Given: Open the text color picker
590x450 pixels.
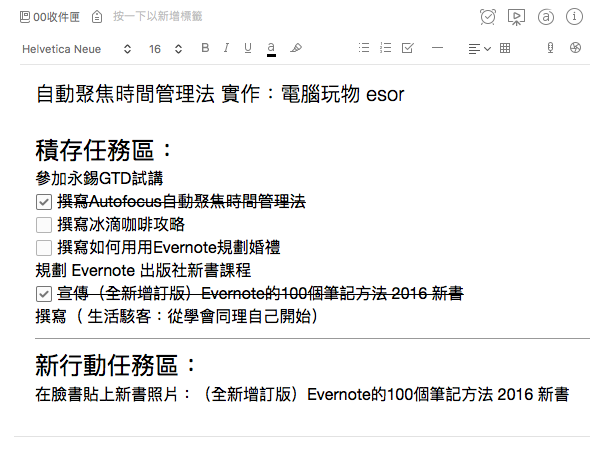Looking at the screenshot, I should click(271, 49).
